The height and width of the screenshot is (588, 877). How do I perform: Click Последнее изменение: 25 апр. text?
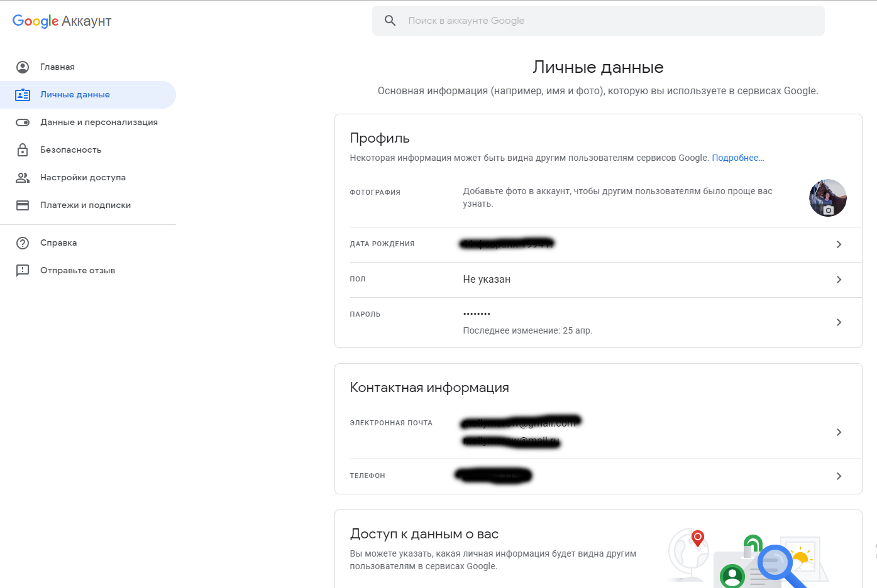coord(527,331)
